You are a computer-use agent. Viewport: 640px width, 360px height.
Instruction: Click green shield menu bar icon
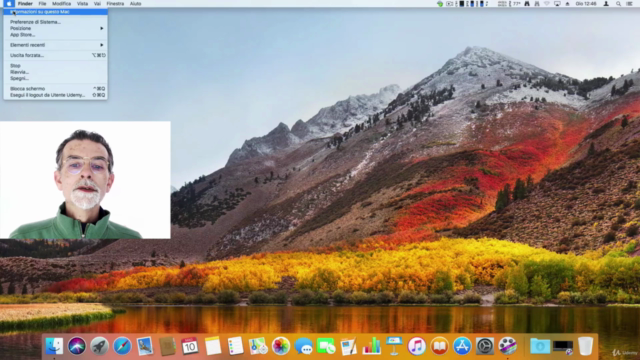tap(440, 4)
